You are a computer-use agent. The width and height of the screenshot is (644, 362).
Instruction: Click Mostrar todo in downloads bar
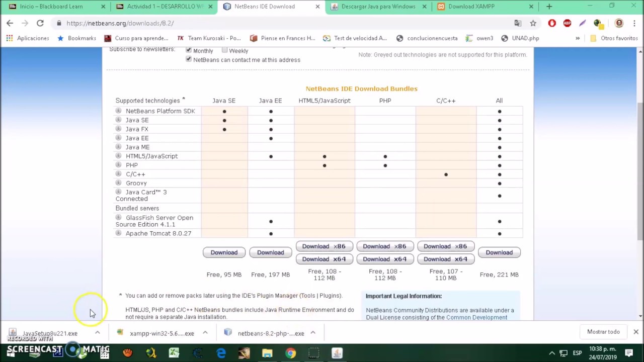coord(603,332)
